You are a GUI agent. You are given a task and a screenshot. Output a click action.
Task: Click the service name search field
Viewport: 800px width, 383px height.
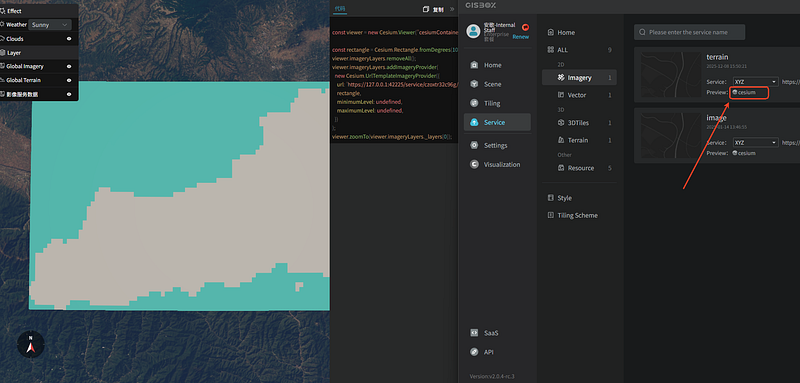coord(689,32)
